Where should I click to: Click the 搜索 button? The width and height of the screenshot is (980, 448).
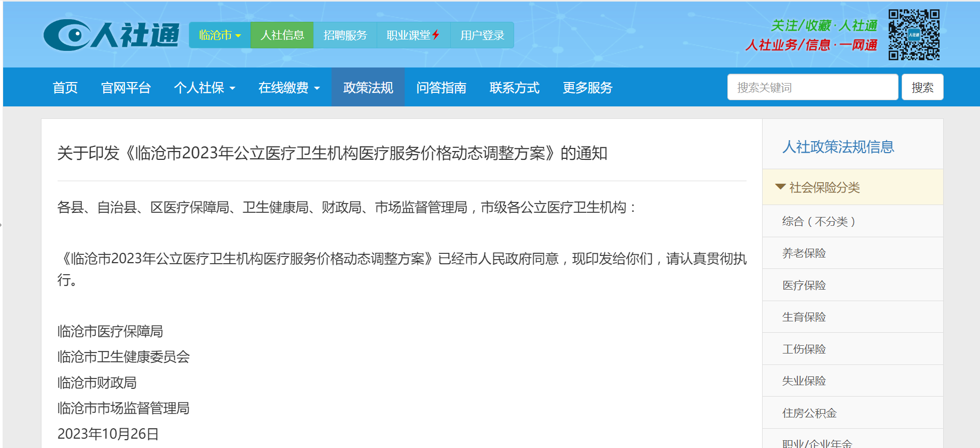[922, 87]
